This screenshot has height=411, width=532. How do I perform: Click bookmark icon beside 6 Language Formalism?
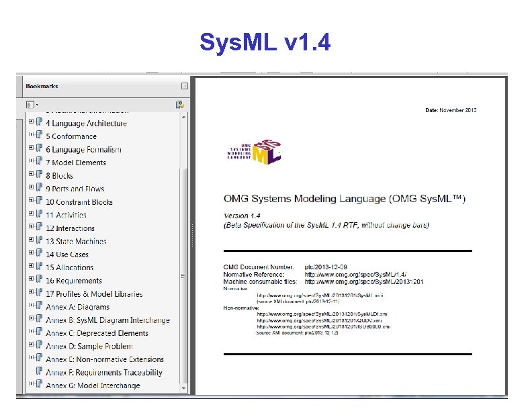[40, 148]
